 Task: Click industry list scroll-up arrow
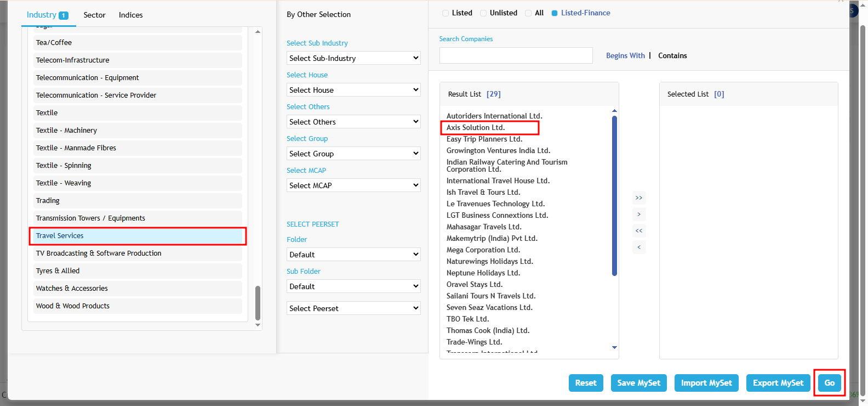point(258,32)
